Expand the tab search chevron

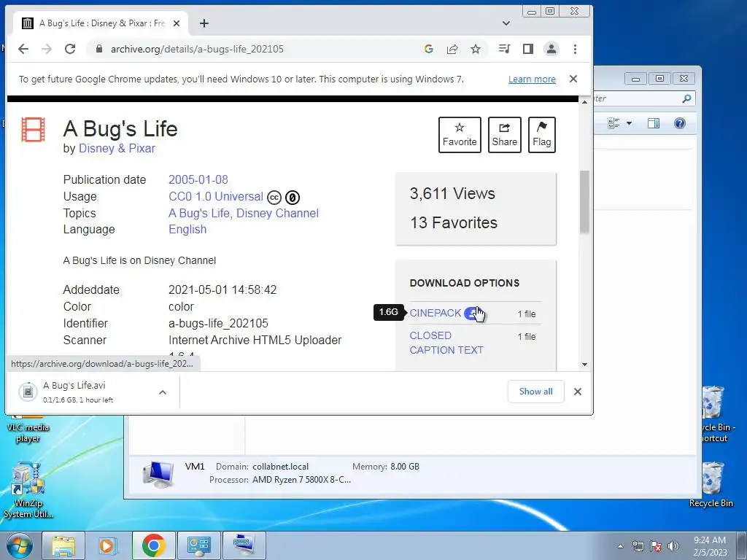click(x=506, y=23)
